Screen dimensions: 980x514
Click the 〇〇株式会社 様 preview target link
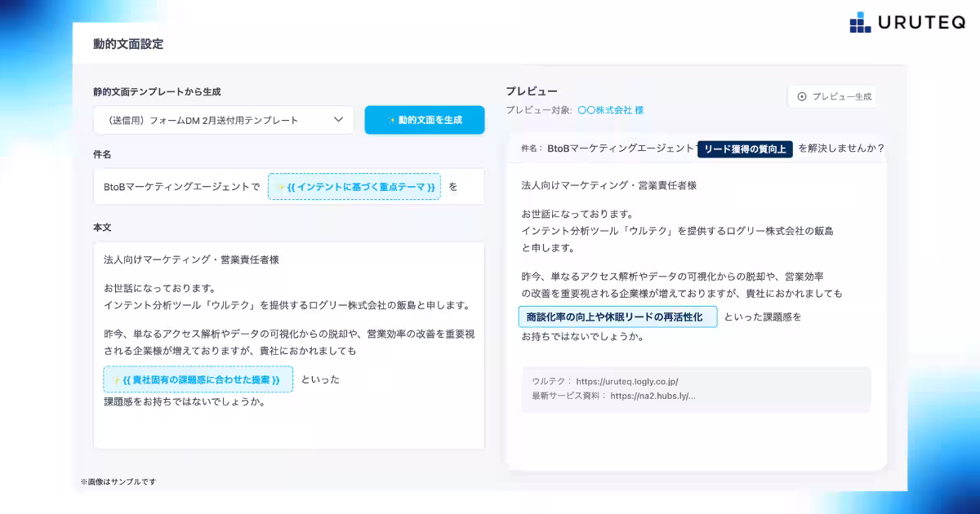coord(611,110)
